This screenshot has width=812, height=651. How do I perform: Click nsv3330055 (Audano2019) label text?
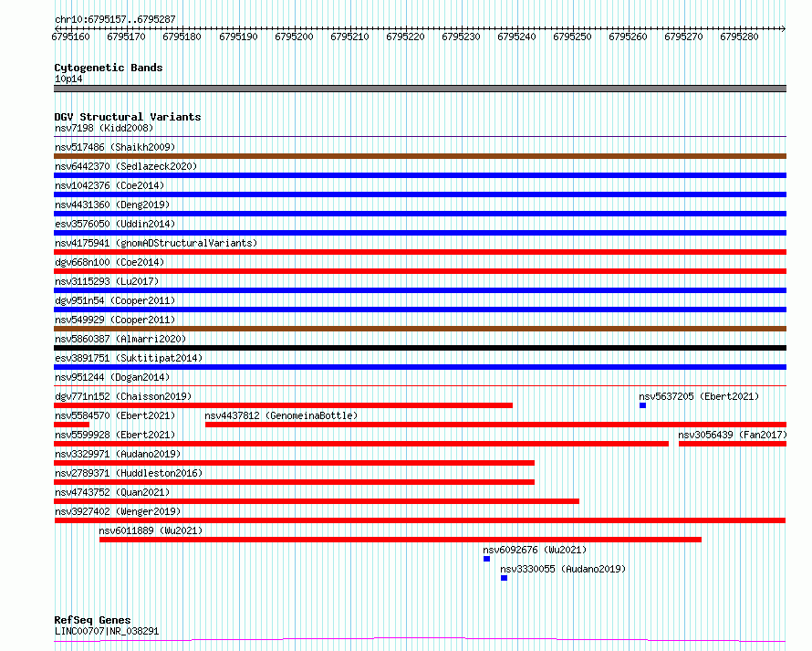tap(563, 569)
